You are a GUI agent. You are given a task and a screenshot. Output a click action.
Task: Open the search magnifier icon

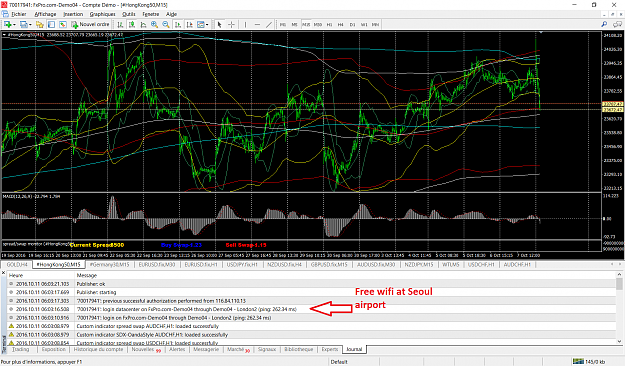604,25
